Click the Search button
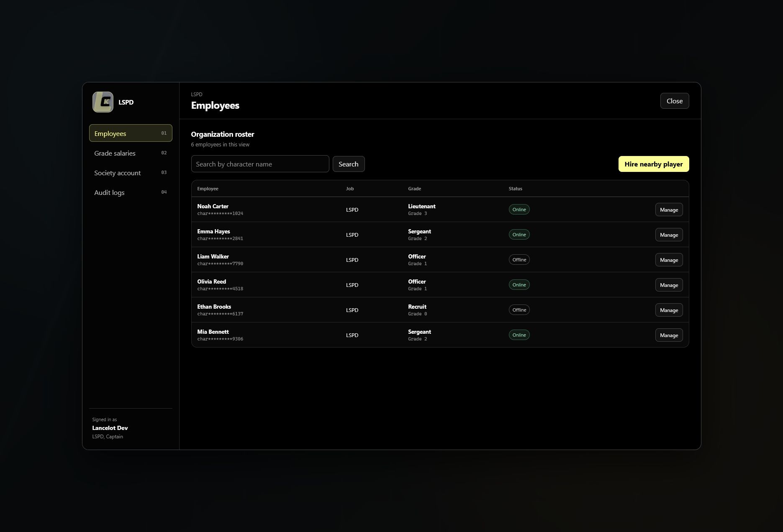The width and height of the screenshot is (783, 532). [x=349, y=164]
